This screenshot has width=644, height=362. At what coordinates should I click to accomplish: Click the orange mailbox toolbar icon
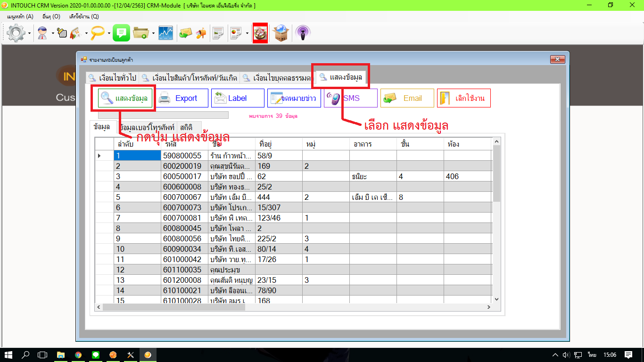pos(201,33)
